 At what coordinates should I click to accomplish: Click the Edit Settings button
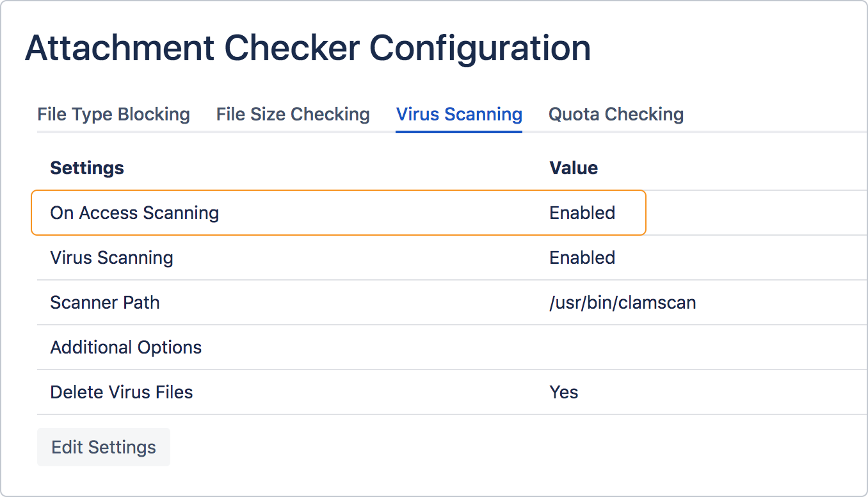103,446
